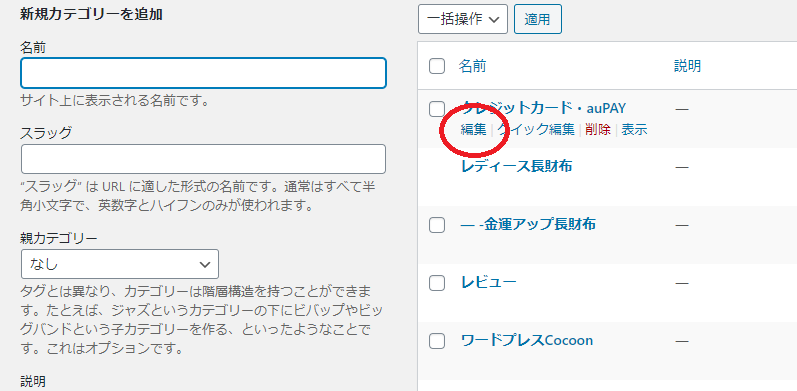Expand the 親カテゴリー dropdown showing なし
This screenshot has width=797, height=391.
120,264
